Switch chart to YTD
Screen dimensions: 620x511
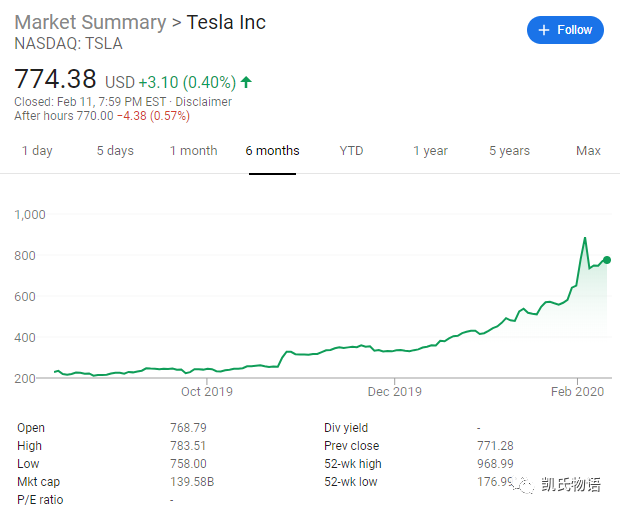(351, 151)
